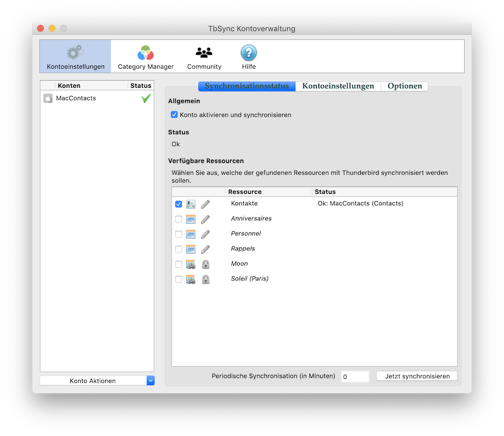504x436 pixels.
Task: Click the green checkmark status of MacContacts
Action: (146, 98)
